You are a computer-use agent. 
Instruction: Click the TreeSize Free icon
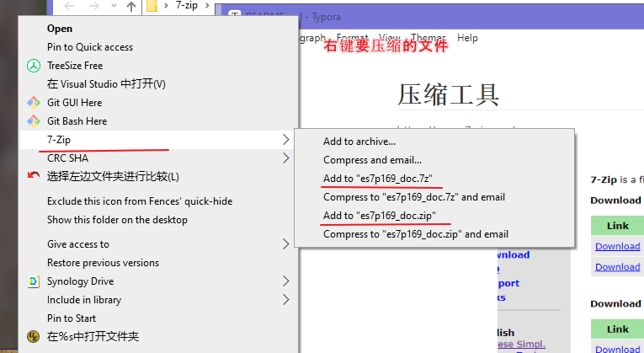[34, 66]
